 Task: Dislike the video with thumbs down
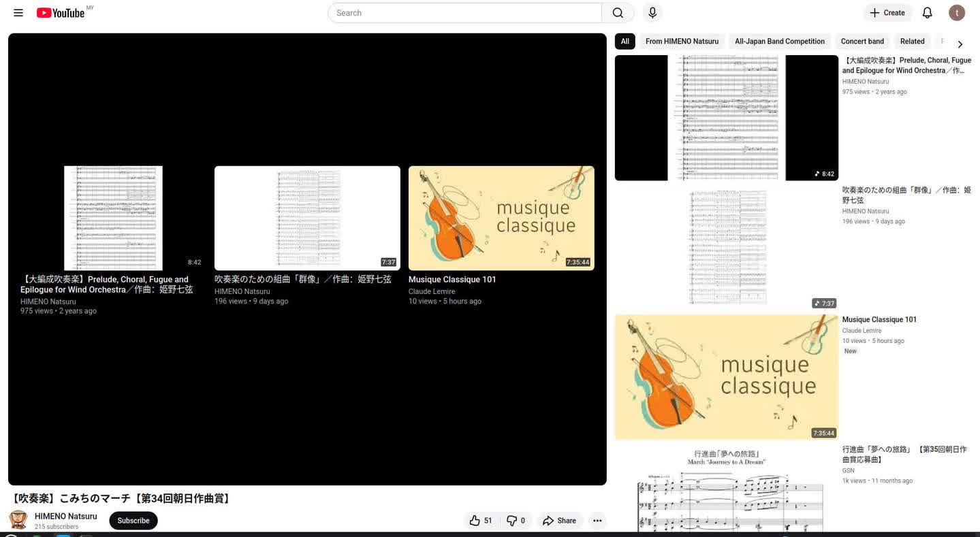coord(517,521)
